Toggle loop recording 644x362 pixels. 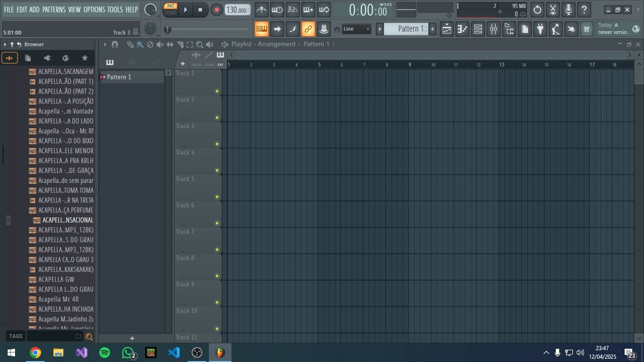coord(324,10)
